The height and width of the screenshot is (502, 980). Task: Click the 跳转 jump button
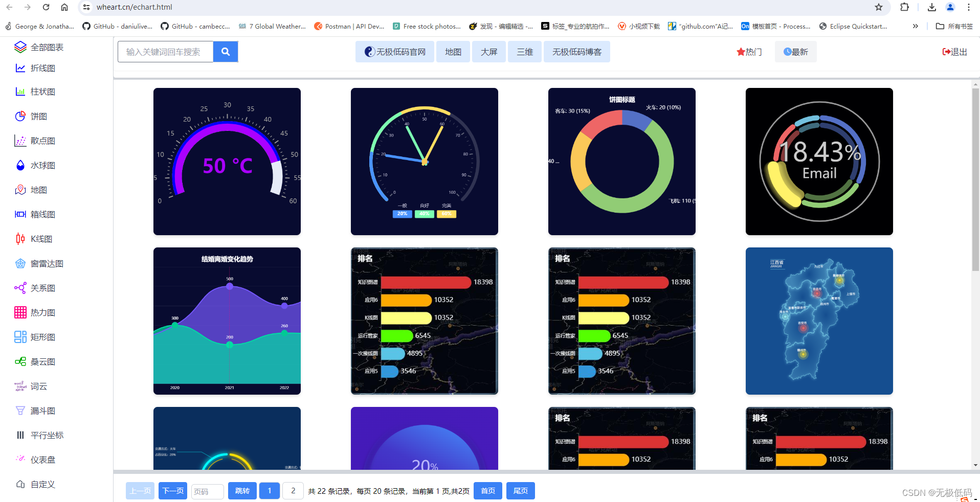click(242, 491)
